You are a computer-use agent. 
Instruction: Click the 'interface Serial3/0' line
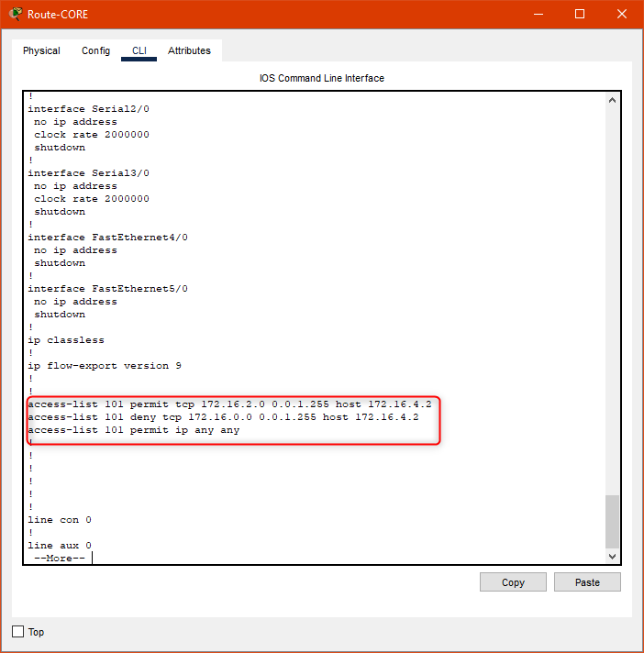88,172
